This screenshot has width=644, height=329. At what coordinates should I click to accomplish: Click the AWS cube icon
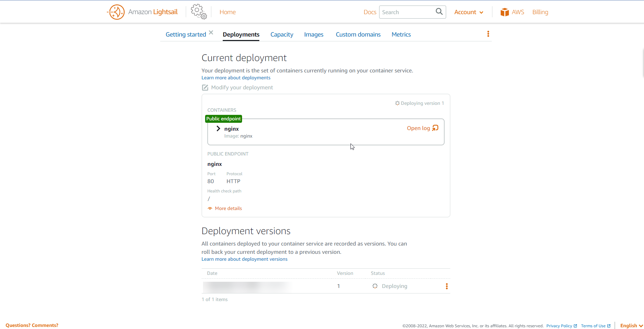coord(505,12)
